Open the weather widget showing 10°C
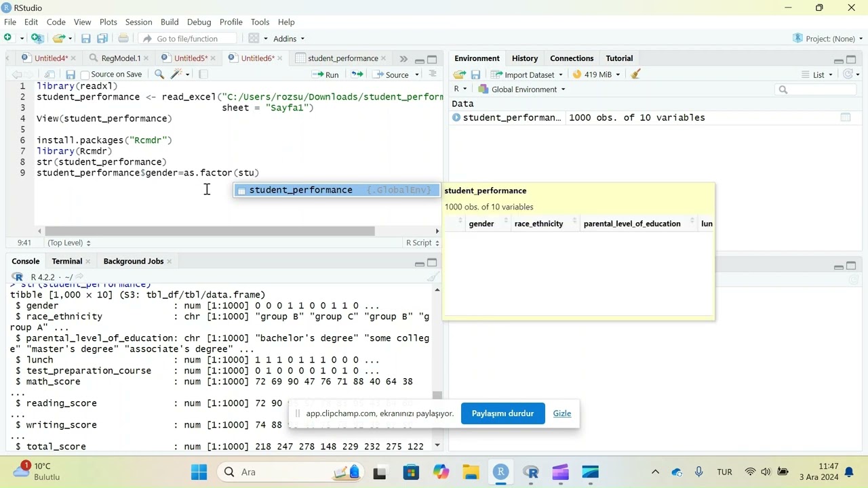 pyautogui.click(x=37, y=472)
